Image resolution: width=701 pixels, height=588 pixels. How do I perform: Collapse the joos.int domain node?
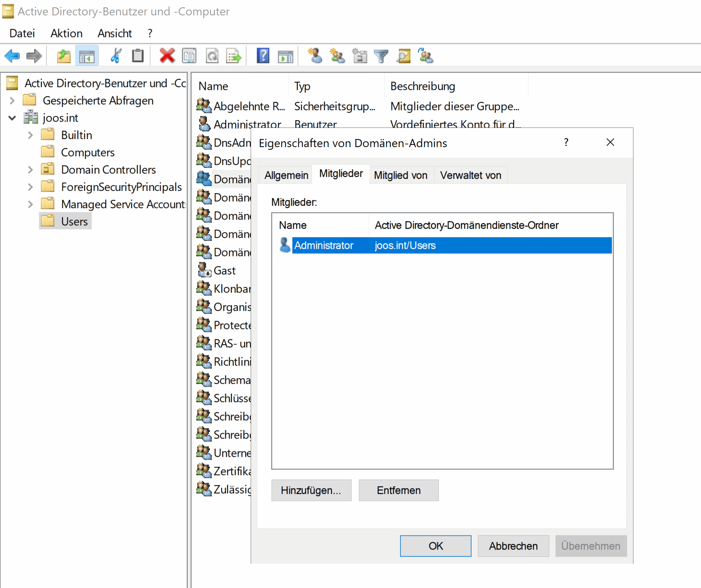12,118
